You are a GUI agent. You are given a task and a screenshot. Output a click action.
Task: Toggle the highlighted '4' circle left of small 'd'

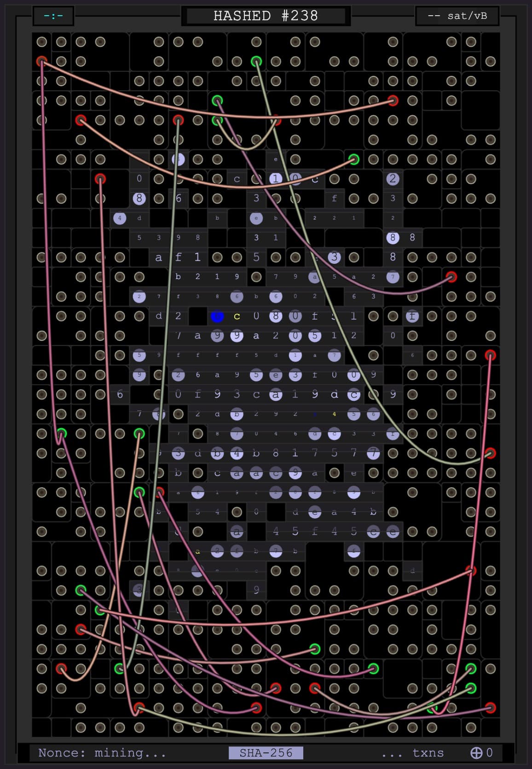pos(120,218)
